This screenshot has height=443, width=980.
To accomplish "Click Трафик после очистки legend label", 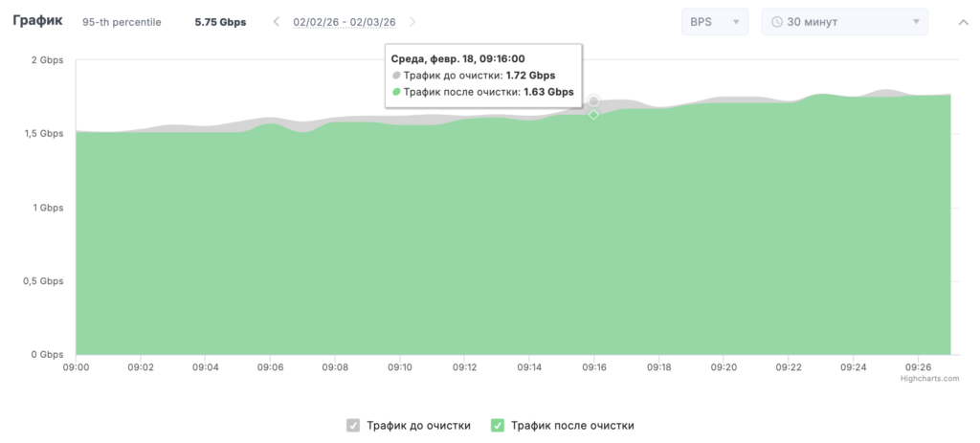I will 572,426.
